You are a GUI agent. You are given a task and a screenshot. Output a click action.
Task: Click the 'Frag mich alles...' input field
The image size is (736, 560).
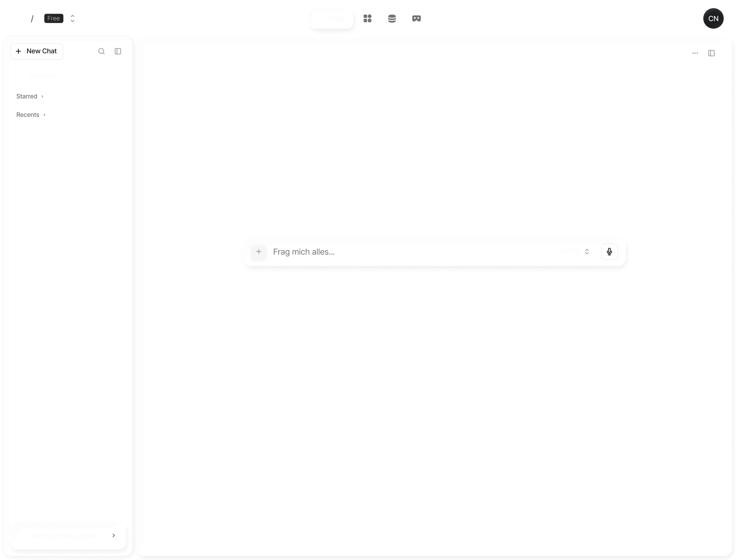pyautogui.click(x=375, y=252)
